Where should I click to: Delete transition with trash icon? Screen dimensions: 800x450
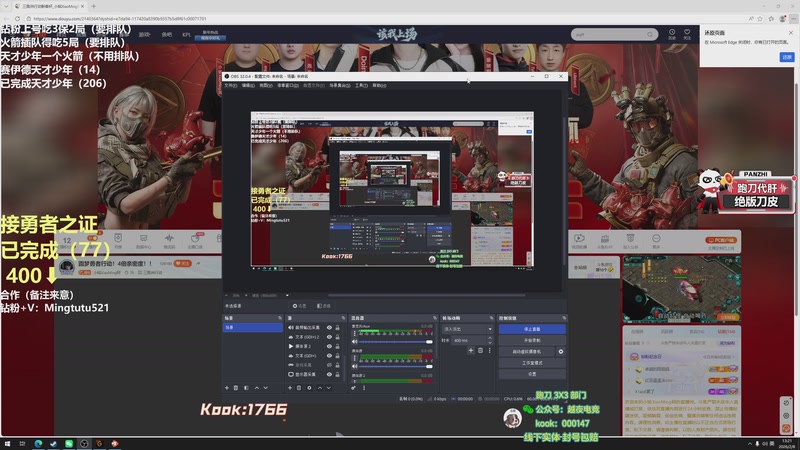[480, 351]
